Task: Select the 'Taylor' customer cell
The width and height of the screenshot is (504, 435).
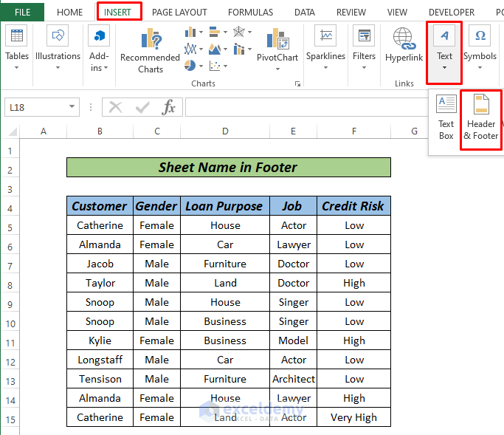Action: point(100,283)
